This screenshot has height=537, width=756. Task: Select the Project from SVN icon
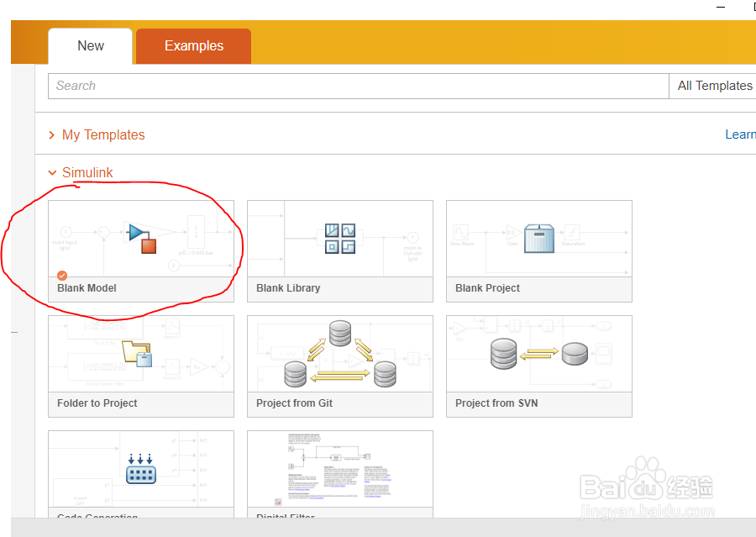point(539,354)
